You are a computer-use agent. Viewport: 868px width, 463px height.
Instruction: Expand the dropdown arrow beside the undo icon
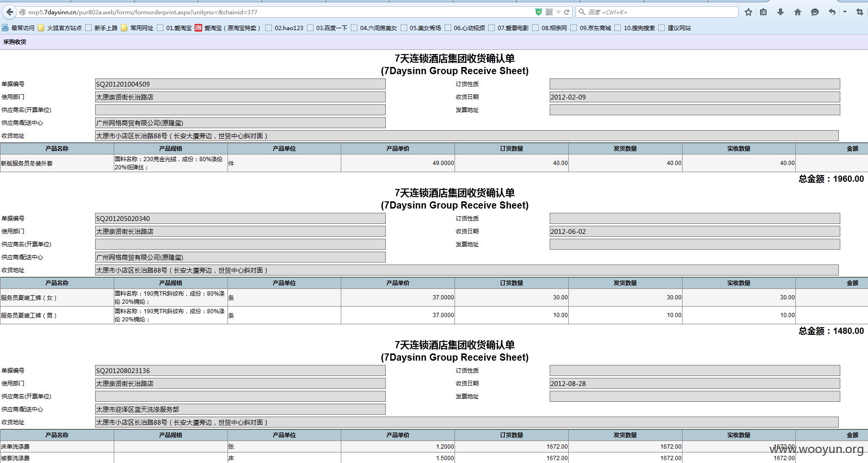click(x=845, y=12)
